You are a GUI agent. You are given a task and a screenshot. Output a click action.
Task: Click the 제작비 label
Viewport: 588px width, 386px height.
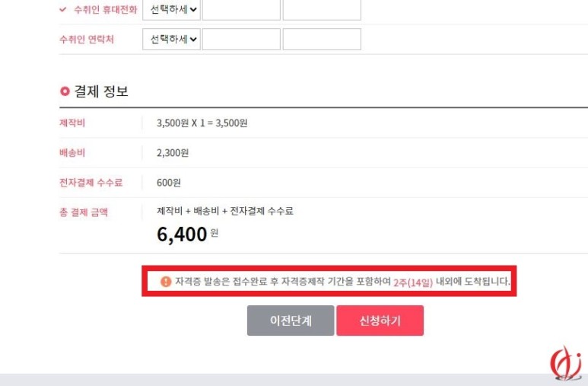(x=72, y=123)
